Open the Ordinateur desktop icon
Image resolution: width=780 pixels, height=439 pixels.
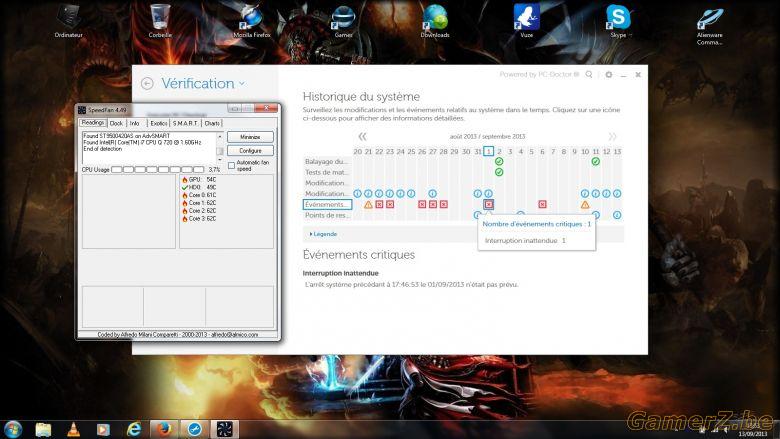[68, 21]
